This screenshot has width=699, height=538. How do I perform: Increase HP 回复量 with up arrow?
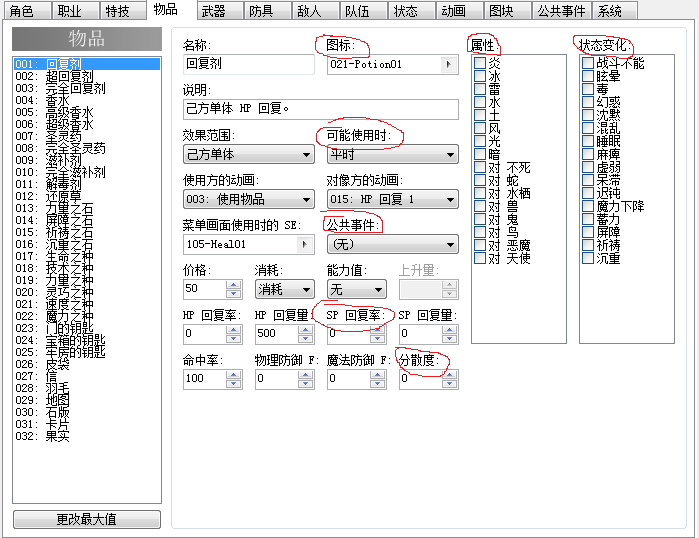305,330
